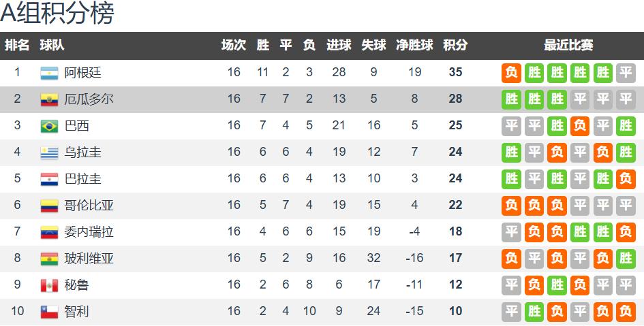Image resolution: width=644 pixels, height=326 pixels.
Task: Click the Paraguay flag icon
Action: point(49,179)
